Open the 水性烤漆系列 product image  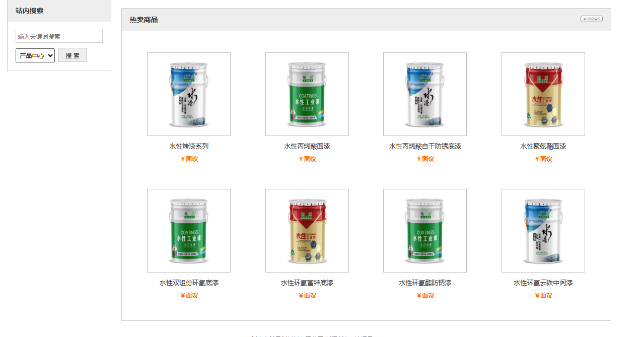click(x=189, y=94)
